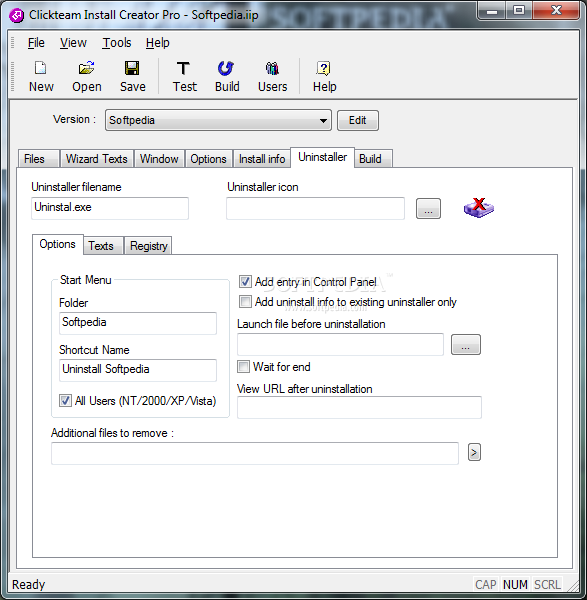This screenshot has width=587, height=600.
Task: Click Launch file before uninstallation field
Action: tap(340, 344)
